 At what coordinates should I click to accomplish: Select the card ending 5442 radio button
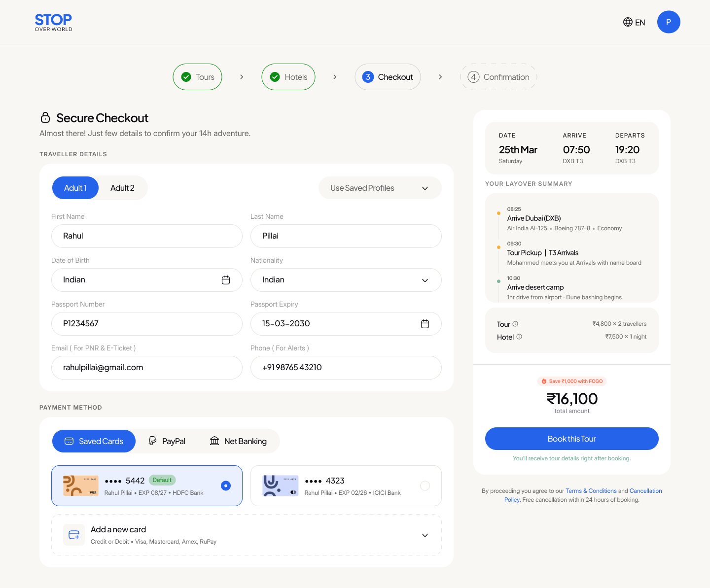226,485
